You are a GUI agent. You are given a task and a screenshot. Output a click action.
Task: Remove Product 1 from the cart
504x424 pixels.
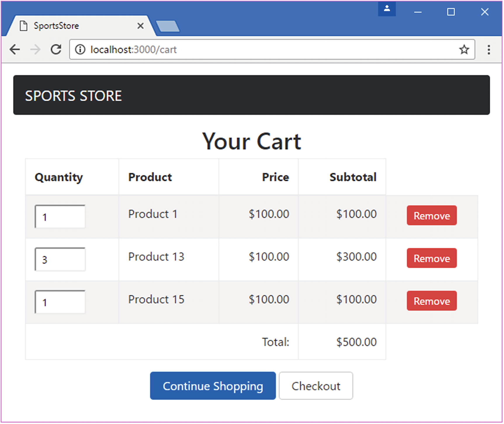432,216
